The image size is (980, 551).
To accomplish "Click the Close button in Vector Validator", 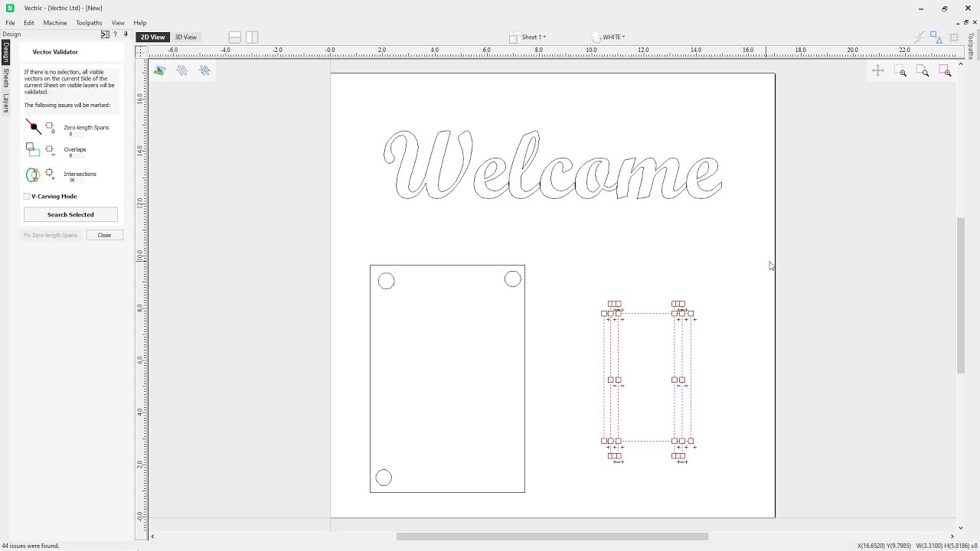I will (x=104, y=235).
